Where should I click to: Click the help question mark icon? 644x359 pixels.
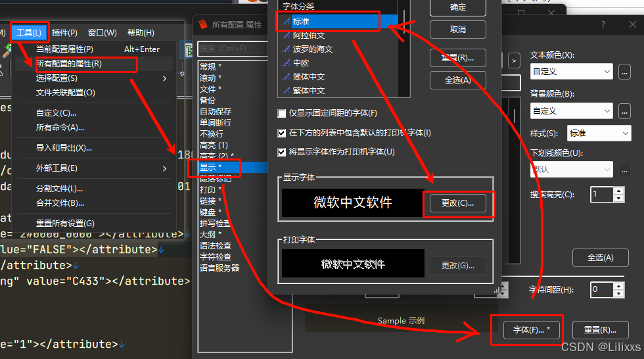[x=603, y=24]
